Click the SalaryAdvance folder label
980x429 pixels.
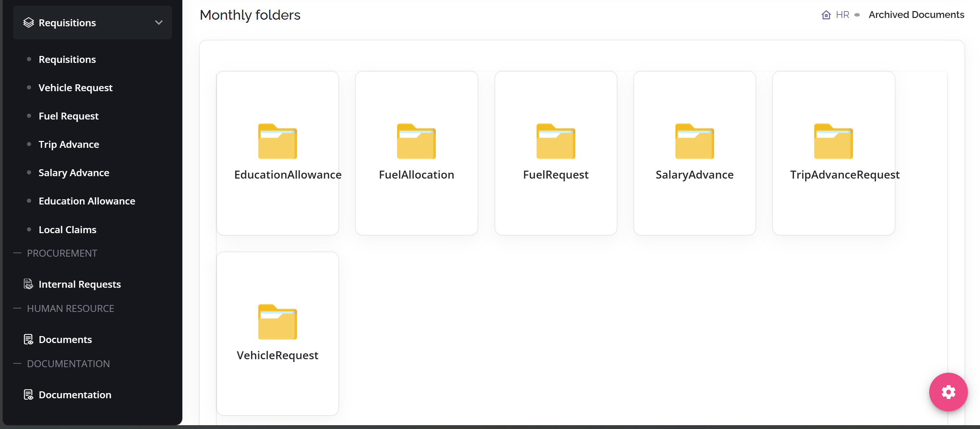[x=694, y=175]
